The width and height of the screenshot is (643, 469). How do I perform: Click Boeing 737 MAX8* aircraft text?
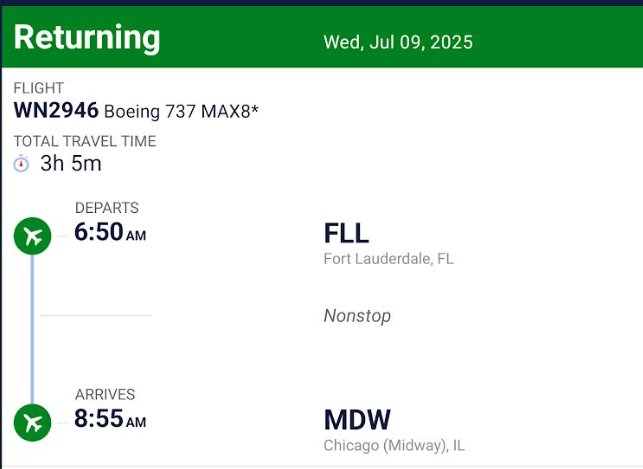coord(181,112)
